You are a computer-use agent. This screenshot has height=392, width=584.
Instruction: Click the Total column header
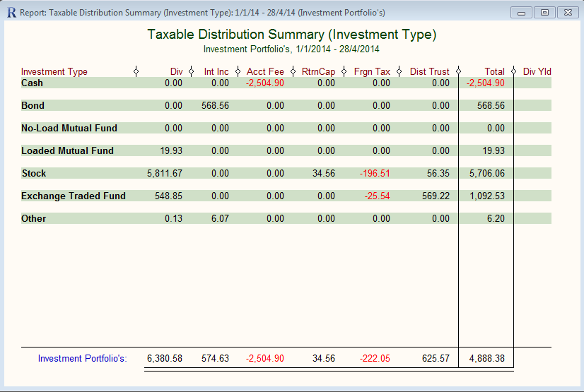point(495,71)
